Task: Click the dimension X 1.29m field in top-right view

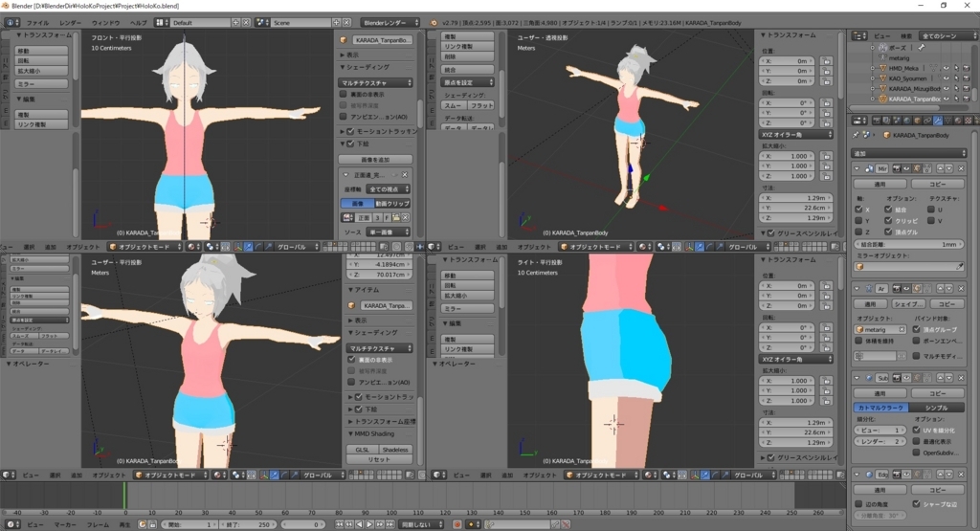Action: (x=796, y=198)
